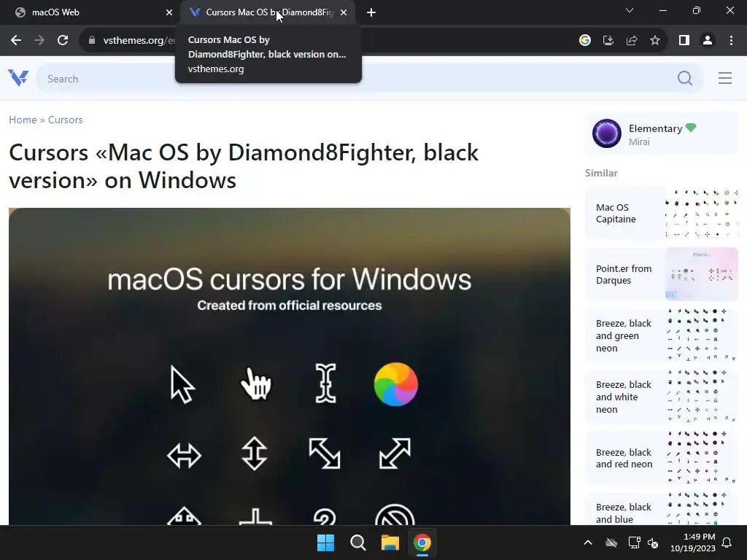The image size is (747, 560).
Task: Click the Elementary purple avatar
Action: (x=606, y=133)
